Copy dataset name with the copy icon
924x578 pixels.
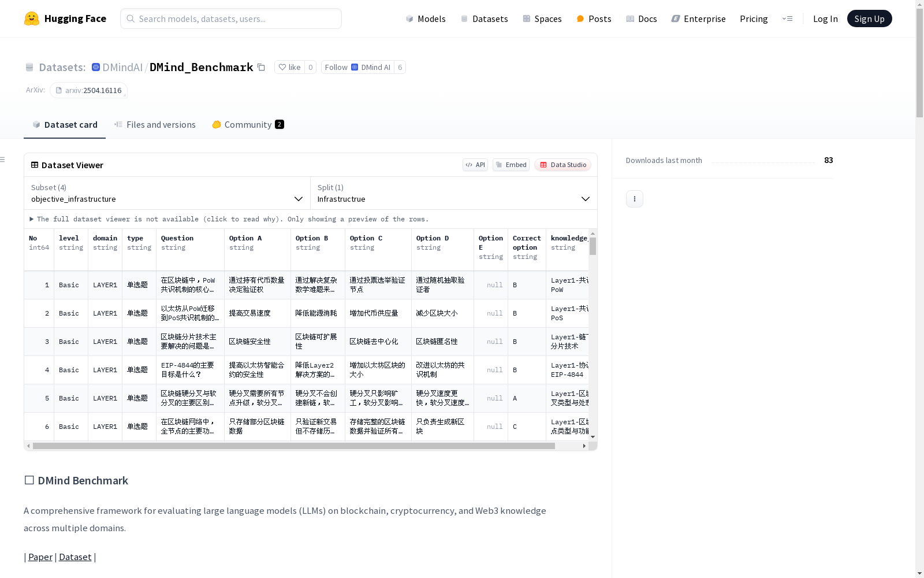[x=261, y=67]
